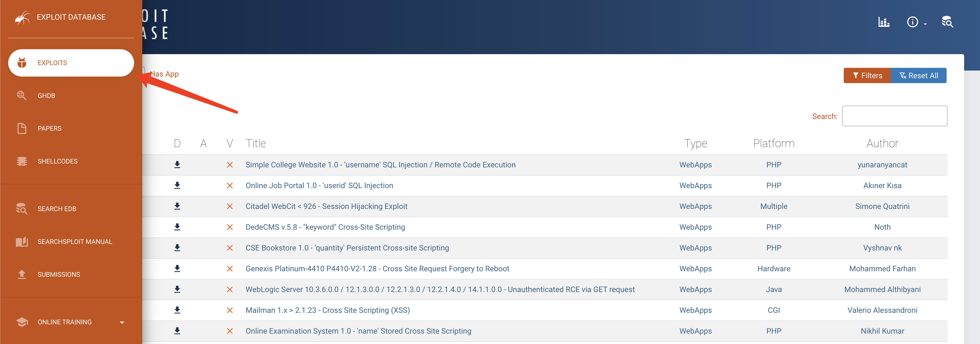Click the Submissions upload icon
This screenshot has height=344, width=980.
tap(22, 274)
